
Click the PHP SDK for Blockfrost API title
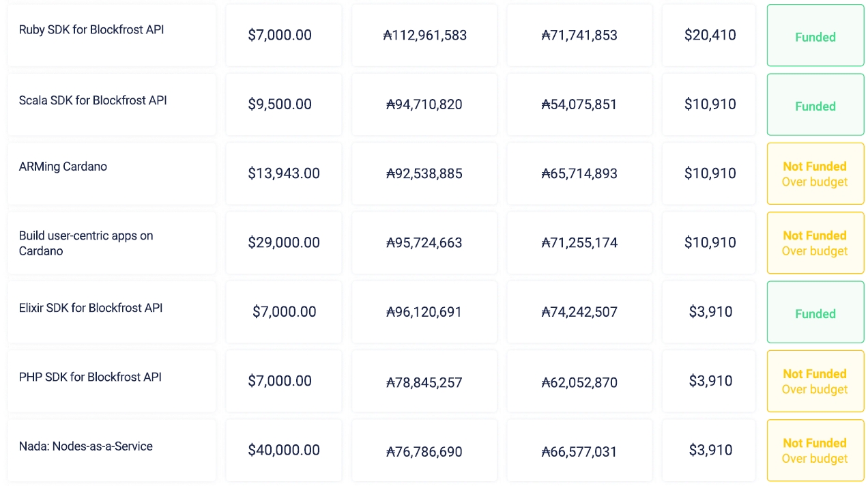[90, 377]
